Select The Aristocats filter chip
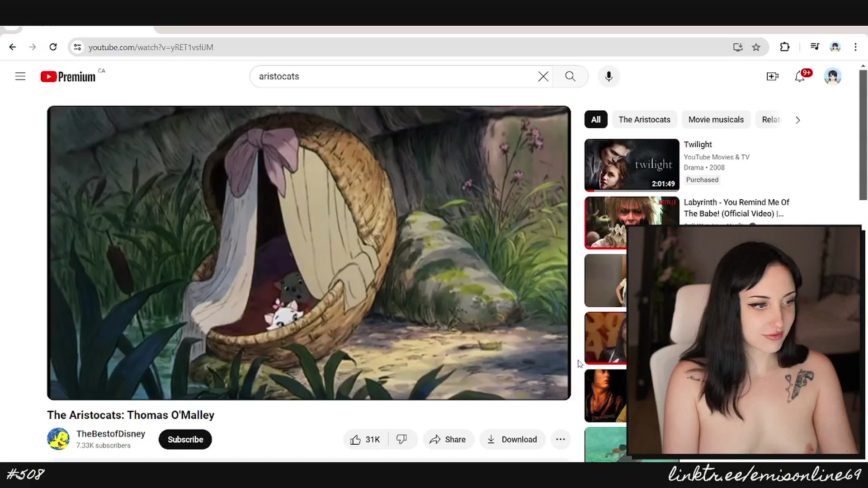The width and height of the screenshot is (868, 488). [x=644, y=120]
